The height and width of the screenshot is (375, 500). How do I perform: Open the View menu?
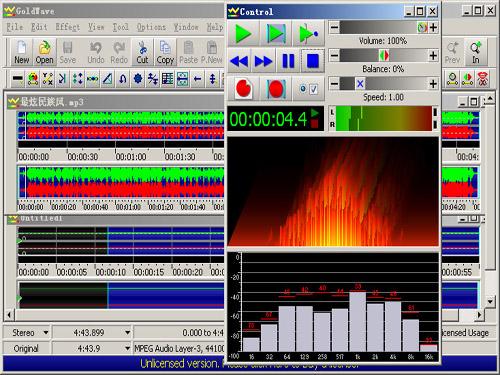[x=96, y=27]
